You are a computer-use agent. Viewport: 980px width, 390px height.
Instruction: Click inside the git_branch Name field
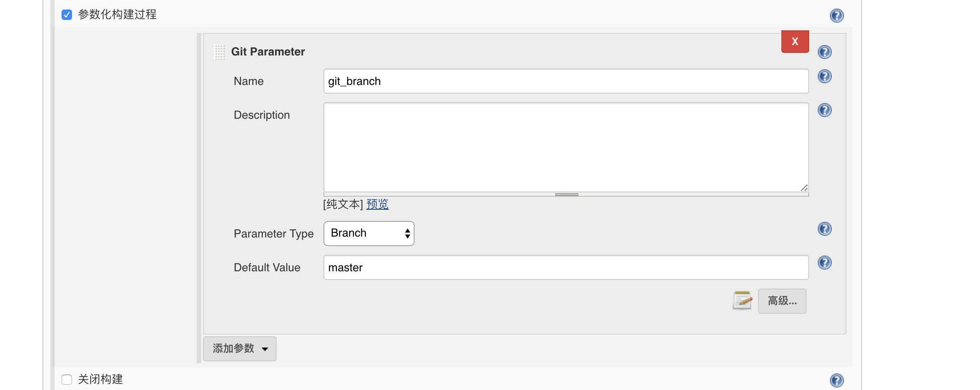[564, 81]
